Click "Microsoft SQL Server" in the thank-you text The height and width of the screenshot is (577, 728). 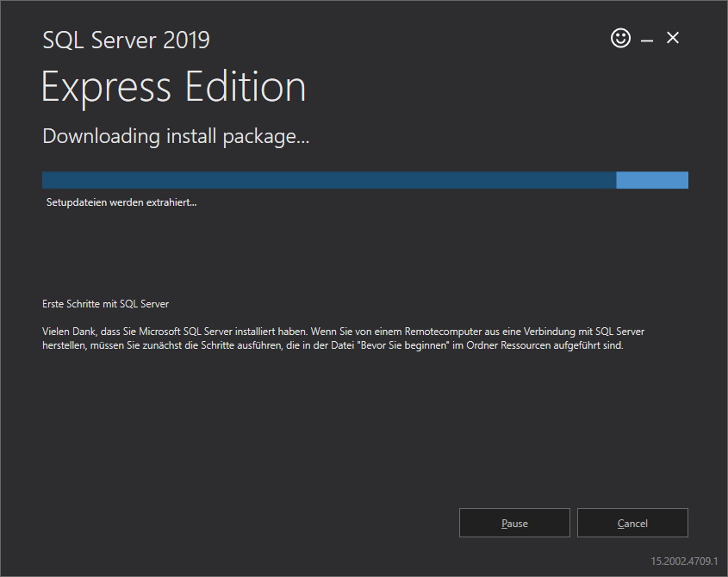pos(185,332)
